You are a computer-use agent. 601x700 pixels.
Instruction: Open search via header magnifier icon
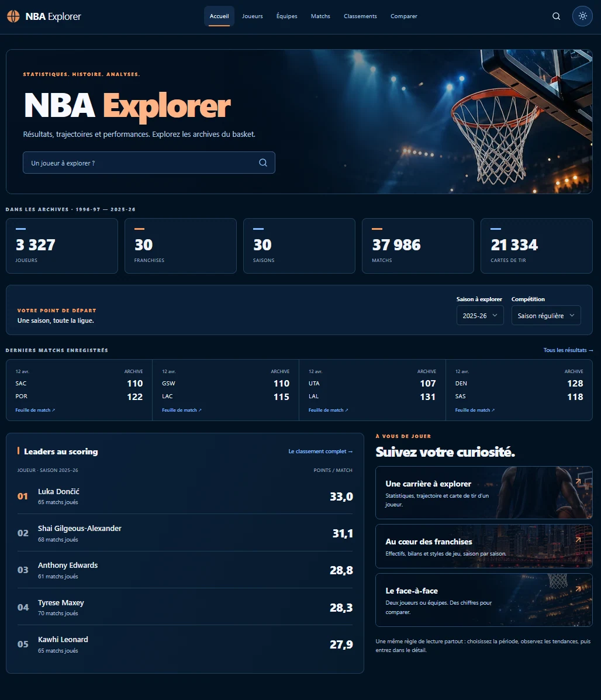pos(556,16)
